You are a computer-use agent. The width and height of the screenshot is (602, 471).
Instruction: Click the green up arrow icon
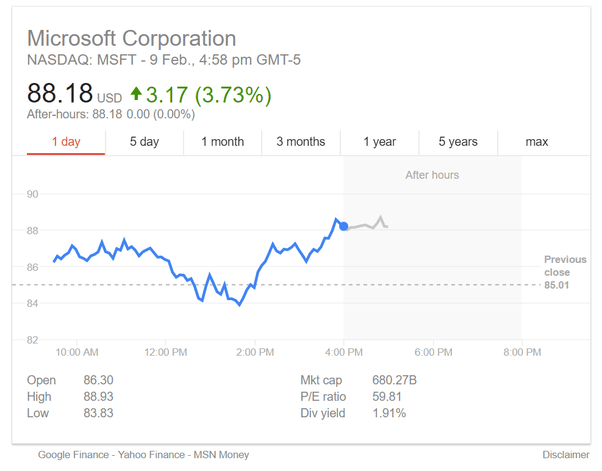(x=136, y=96)
